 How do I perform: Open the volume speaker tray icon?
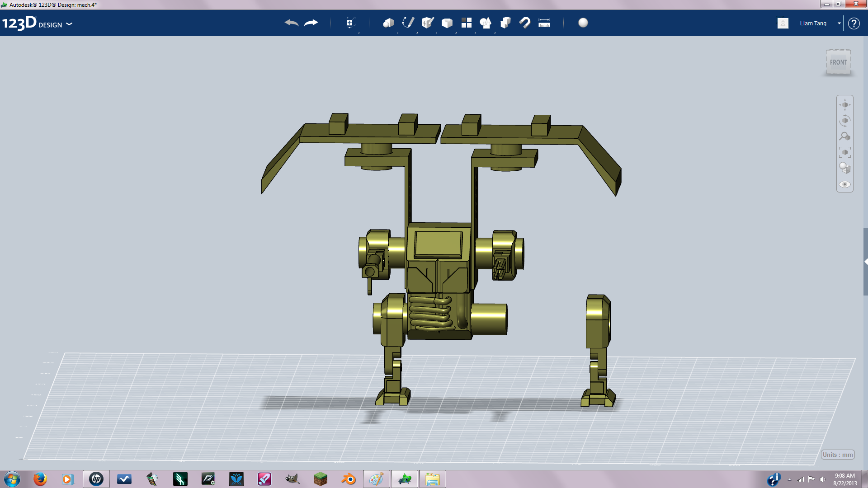pos(822,479)
